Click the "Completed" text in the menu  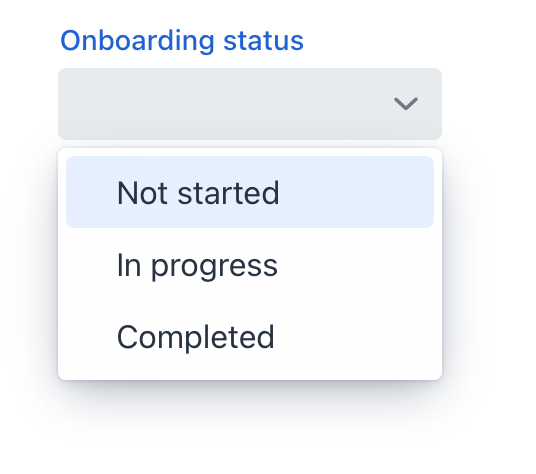(196, 337)
